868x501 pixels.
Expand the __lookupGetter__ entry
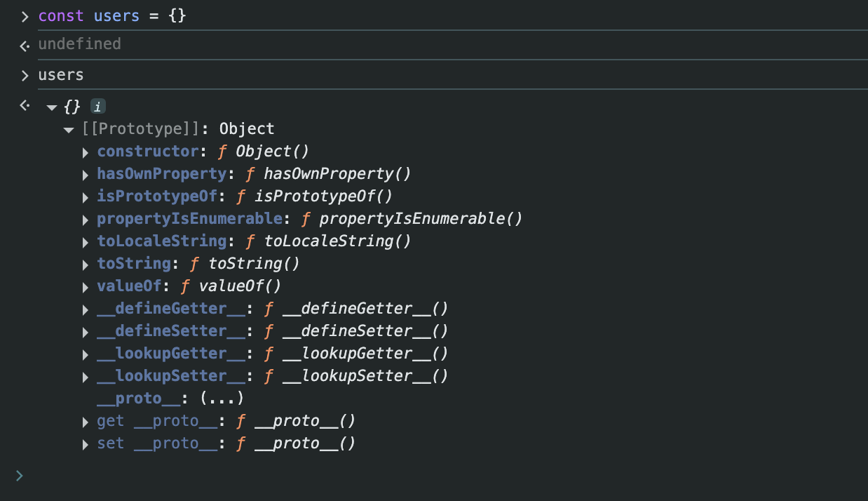(x=86, y=354)
